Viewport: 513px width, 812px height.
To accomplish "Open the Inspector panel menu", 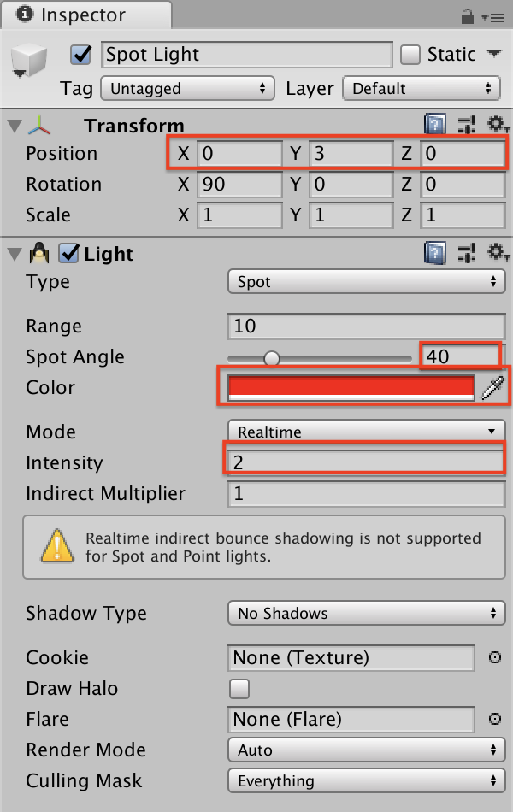I will 496,15.
